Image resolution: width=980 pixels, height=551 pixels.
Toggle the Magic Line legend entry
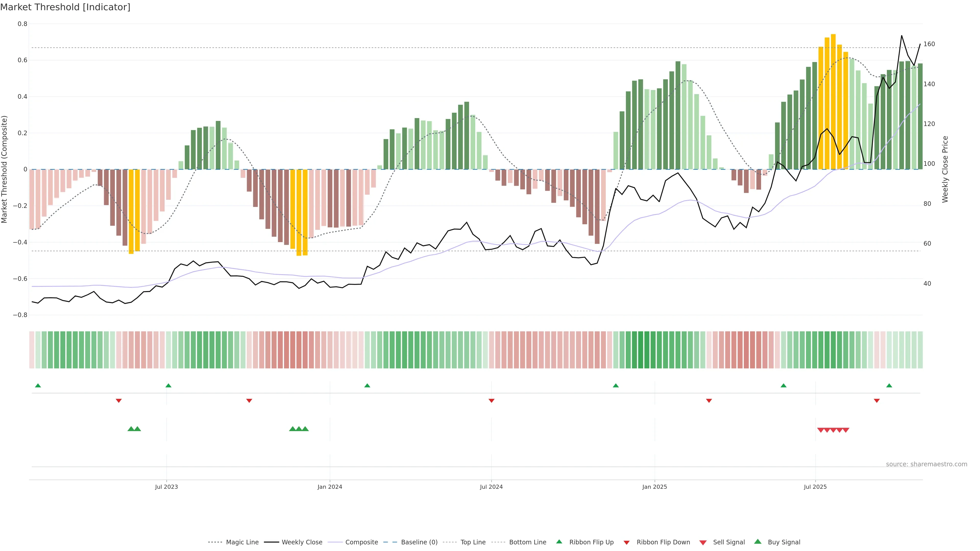pos(242,542)
